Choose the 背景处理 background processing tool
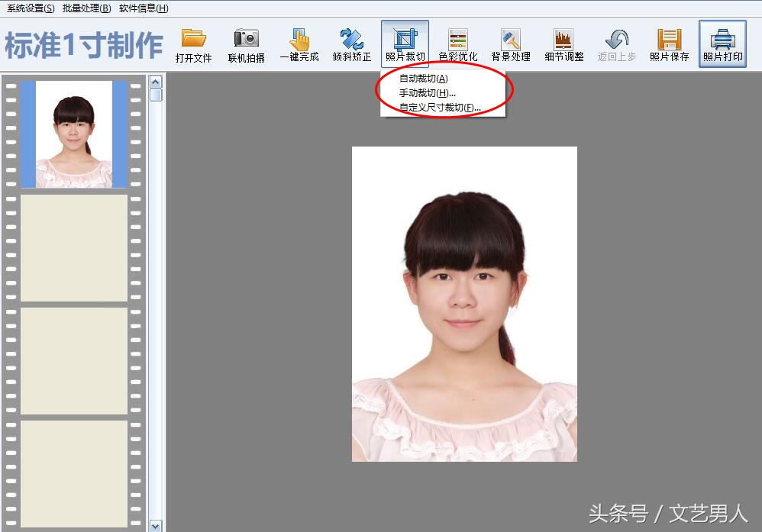Screen dimensions: 762x532 coord(511,45)
